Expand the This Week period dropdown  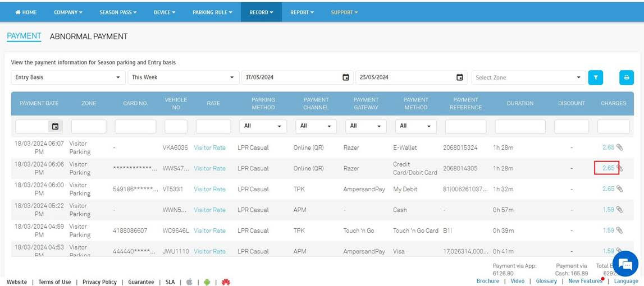coord(183,77)
